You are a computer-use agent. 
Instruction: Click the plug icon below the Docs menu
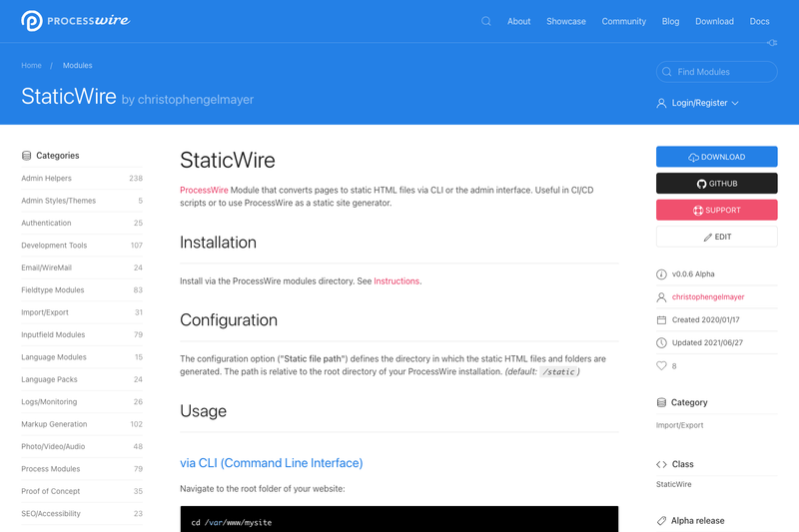[x=772, y=43]
